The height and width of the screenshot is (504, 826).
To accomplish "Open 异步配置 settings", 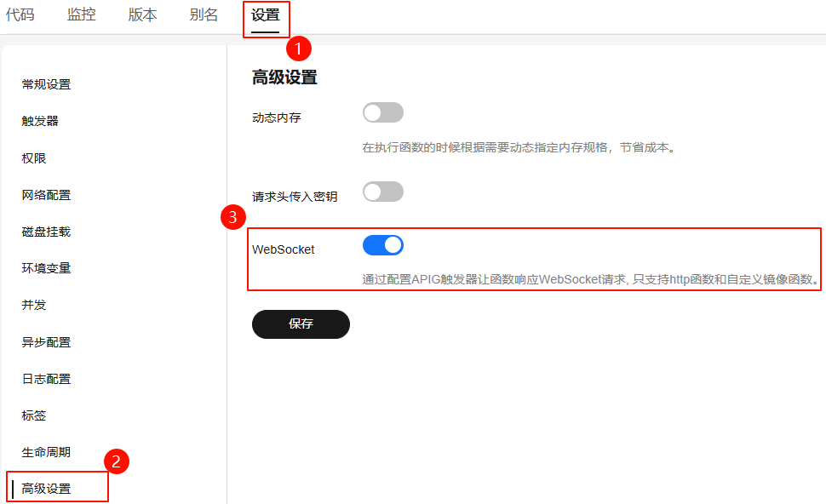I will pos(46,342).
